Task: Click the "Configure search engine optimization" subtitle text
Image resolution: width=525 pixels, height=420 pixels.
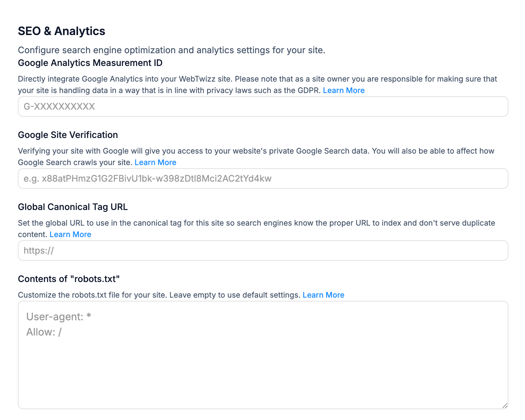Action: click(x=171, y=50)
